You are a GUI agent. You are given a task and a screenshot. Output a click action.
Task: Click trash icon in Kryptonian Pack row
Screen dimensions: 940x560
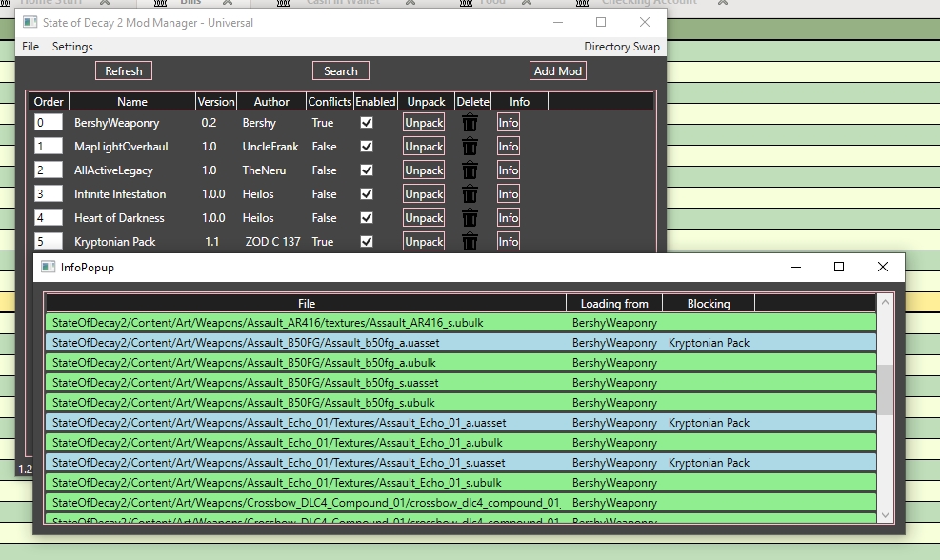[x=470, y=242]
